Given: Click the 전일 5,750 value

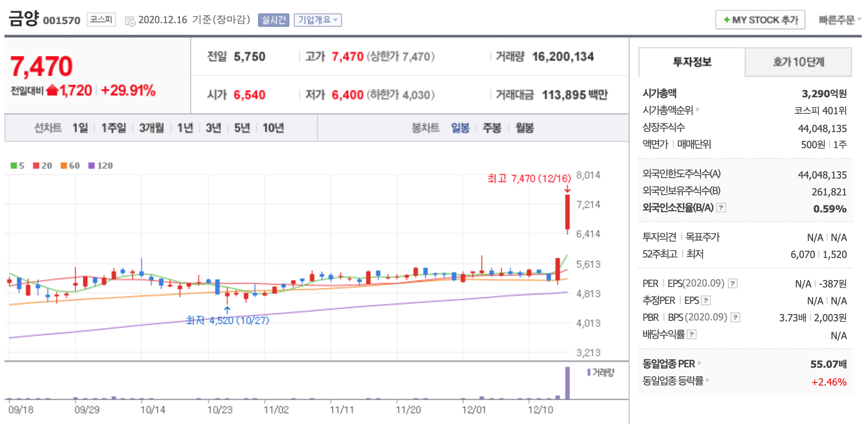Looking at the screenshot, I should (x=250, y=57).
